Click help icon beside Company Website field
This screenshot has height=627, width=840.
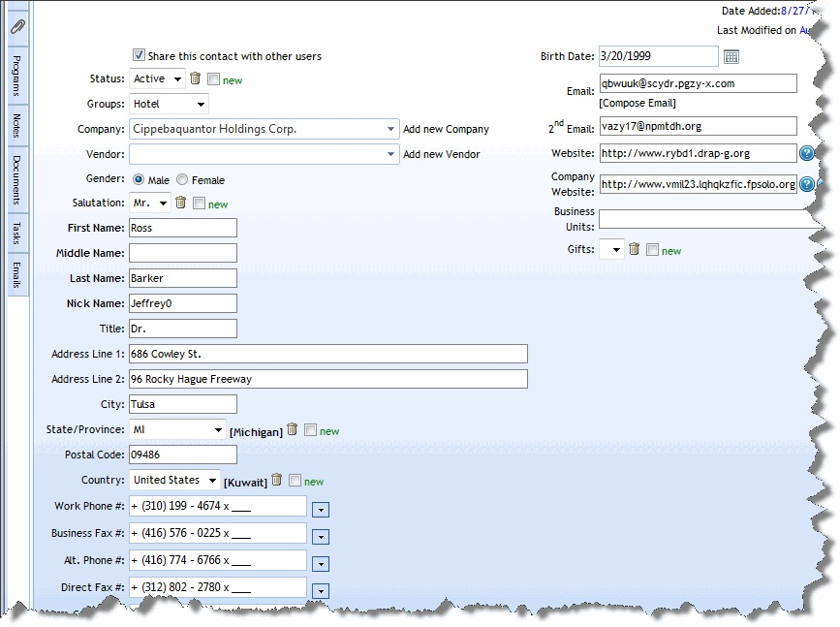(x=806, y=184)
